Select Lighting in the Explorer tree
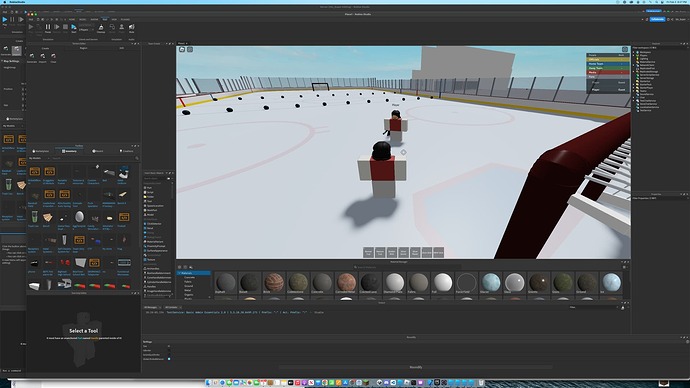Viewport: 690px width, 388px height. [x=644, y=59]
